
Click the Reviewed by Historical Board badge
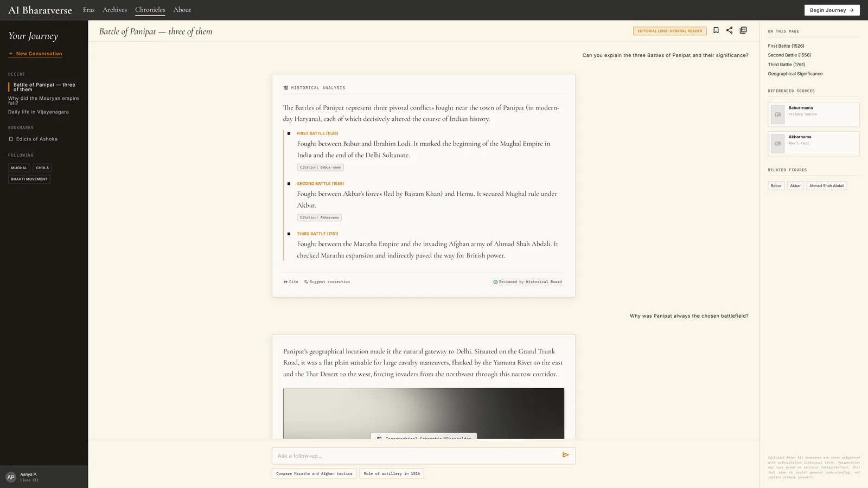pos(527,282)
